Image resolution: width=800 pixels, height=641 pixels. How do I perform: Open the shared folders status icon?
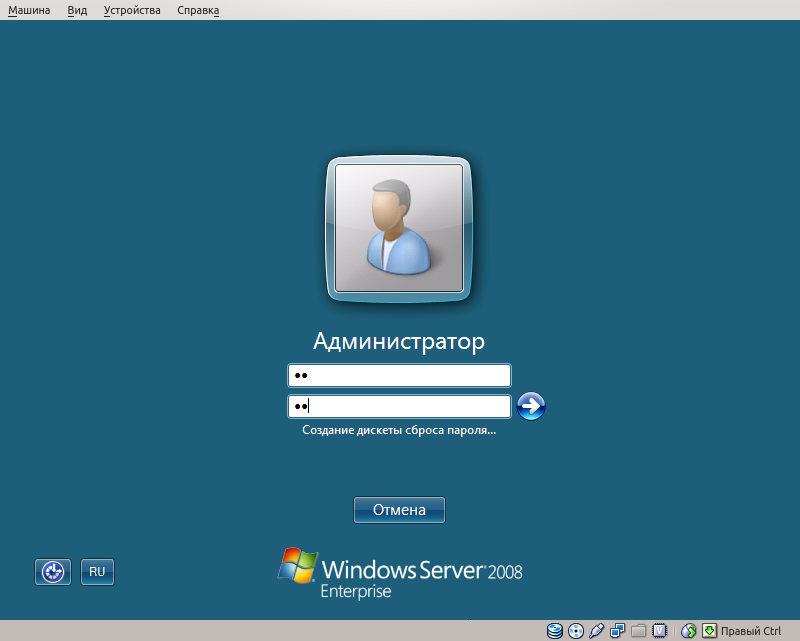640,631
